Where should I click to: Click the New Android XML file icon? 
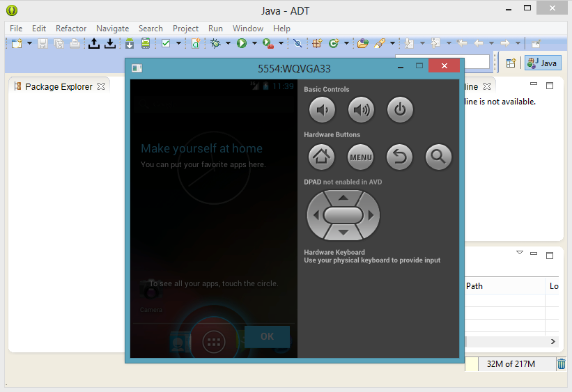[196, 43]
